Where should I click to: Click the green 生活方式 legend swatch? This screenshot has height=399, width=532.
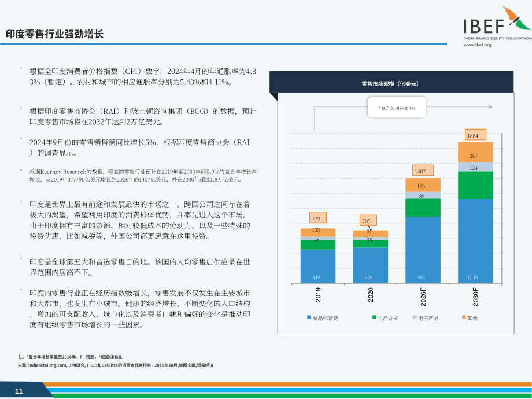pyautogui.click(x=374, y=317)
